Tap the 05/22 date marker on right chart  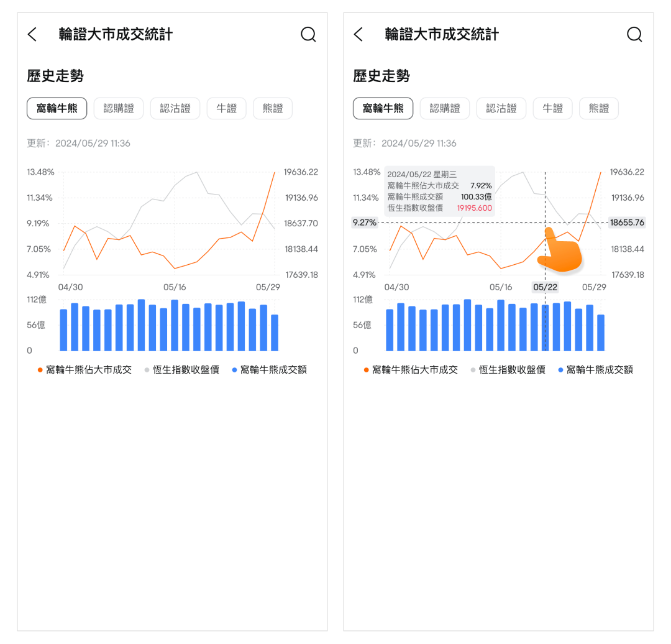tap(545, 287)
